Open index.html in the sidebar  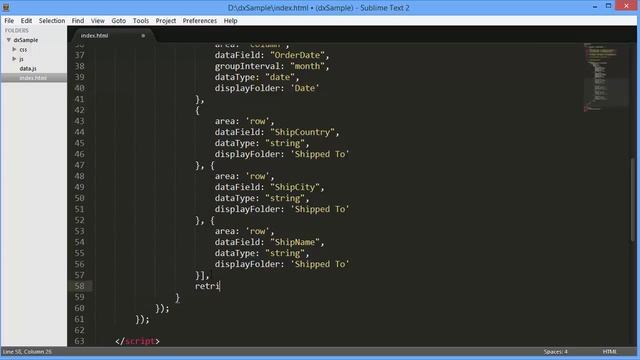33,78
